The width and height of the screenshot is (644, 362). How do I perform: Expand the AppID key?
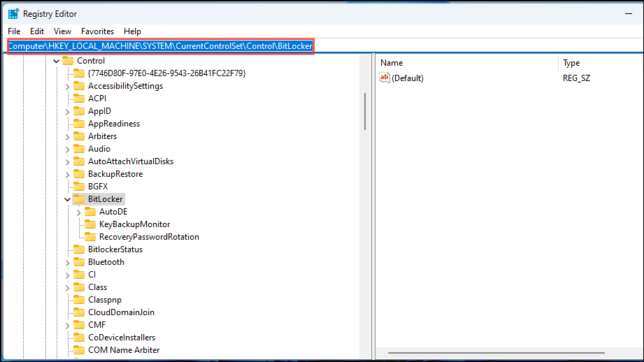click(x=67, y=111)
